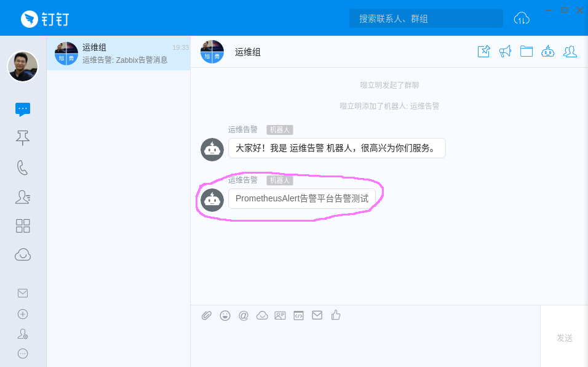
Task: Open group robot settings icon in header
Action: [x=548, y=51]
